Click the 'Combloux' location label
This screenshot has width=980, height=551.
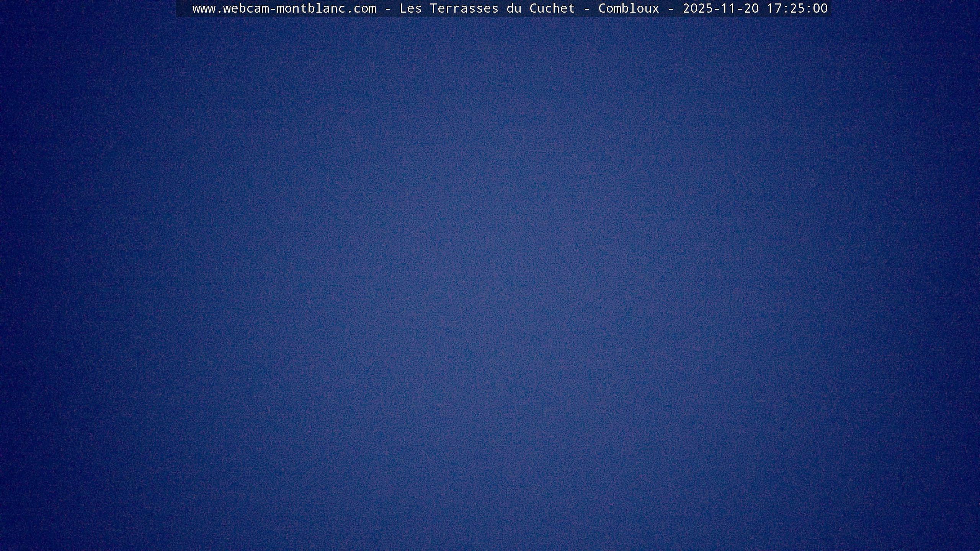(629, 8)
